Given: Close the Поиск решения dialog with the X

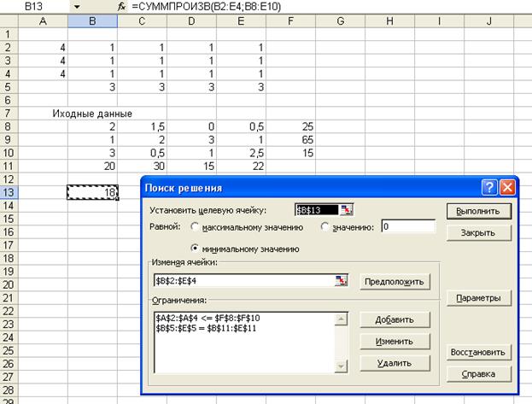Looking at the screenshot, I should (x=507, y=187).
